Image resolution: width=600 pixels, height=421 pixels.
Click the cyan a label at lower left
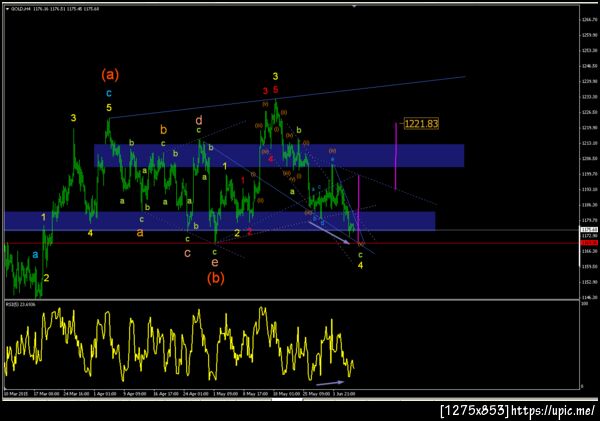point(35,255)
